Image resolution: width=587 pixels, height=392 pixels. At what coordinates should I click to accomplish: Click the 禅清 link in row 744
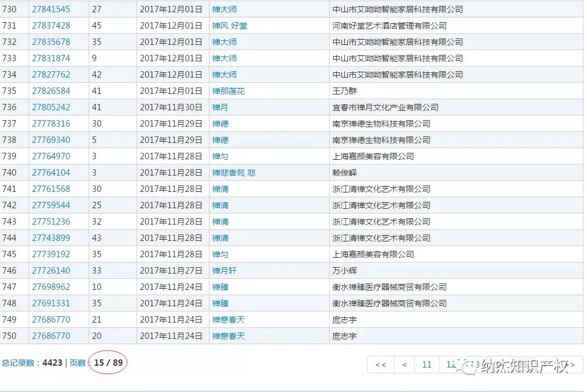(x=219, y=237)
